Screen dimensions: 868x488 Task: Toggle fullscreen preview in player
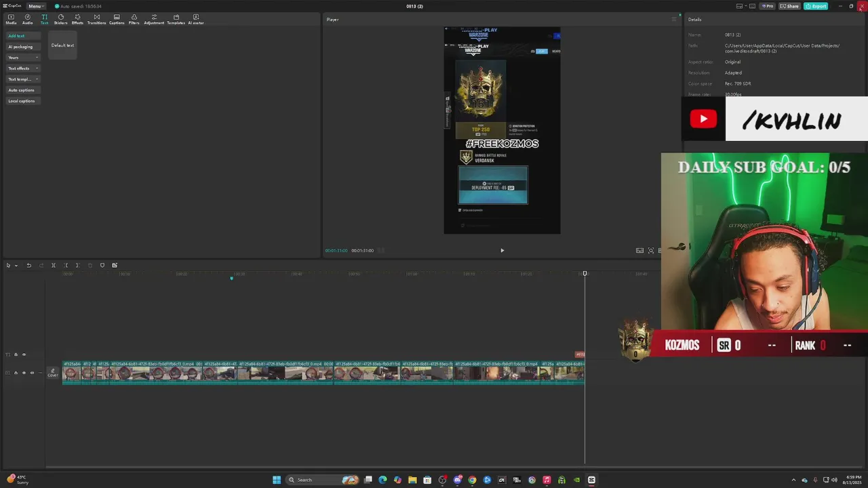click(x=651, y=250)
